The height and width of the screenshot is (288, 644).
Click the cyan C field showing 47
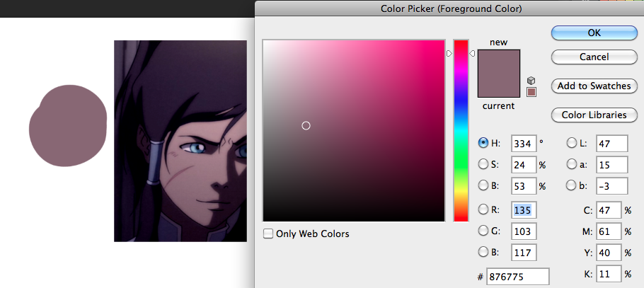point(609,210)
